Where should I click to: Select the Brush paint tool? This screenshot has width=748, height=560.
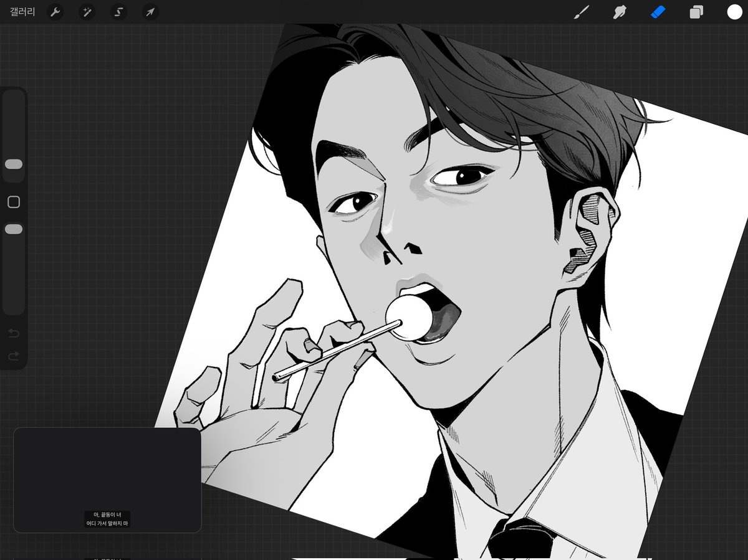pyautogui.click(x=581, y=12)
